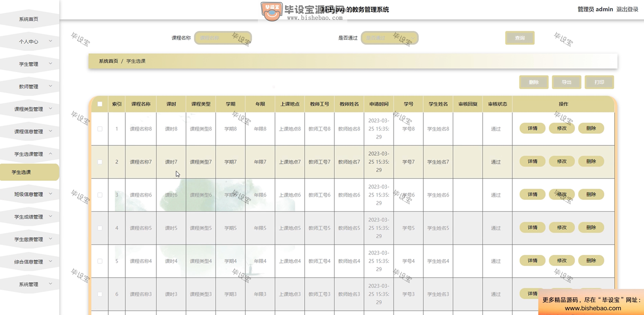Viewport: 644px width, 315px height.
Task: Expand the 课程类型管理 sidebar menu
Action: tap(29, 109)
